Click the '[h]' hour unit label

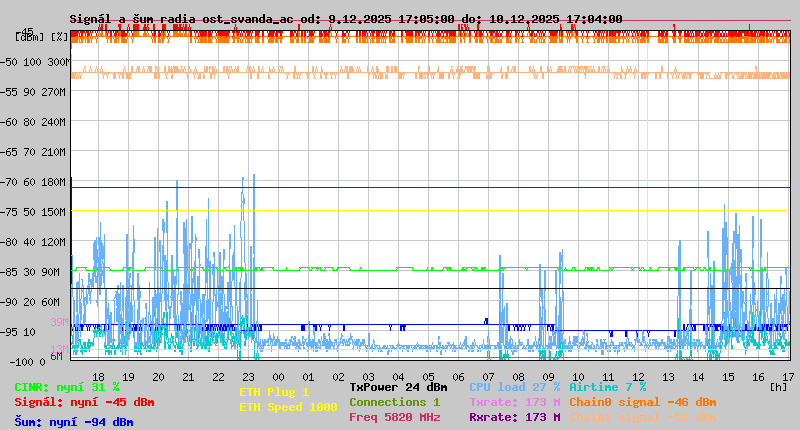778,387
